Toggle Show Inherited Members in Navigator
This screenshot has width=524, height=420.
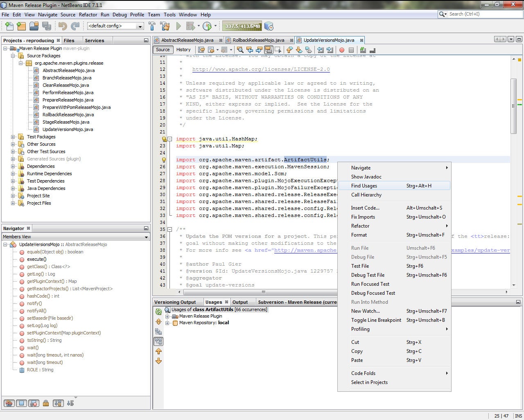(9, 403)
